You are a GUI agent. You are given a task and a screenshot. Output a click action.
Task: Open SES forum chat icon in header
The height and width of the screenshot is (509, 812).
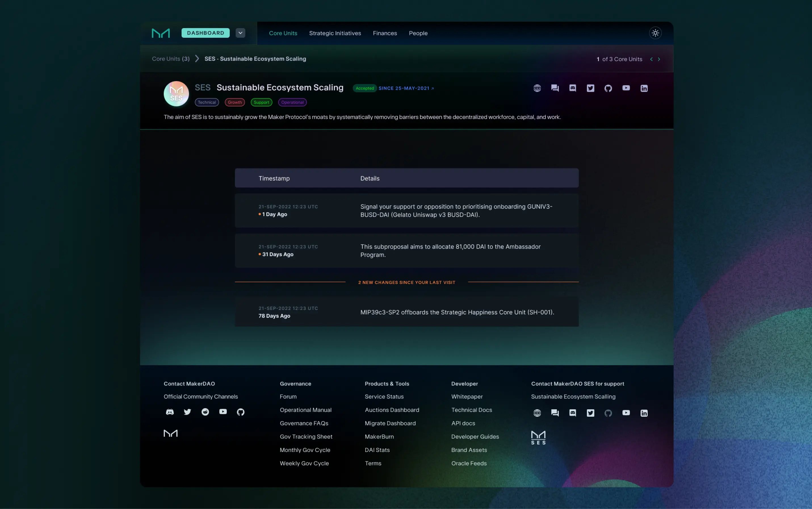[x=555, y=88]
